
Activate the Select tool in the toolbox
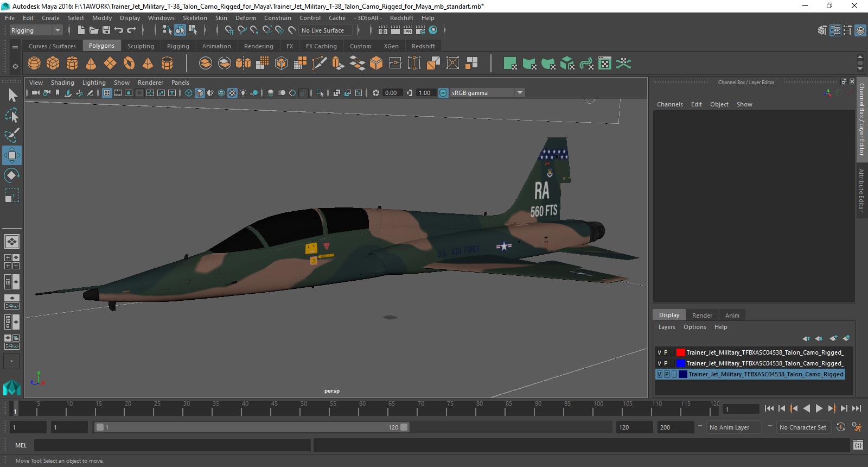[12, 96]
